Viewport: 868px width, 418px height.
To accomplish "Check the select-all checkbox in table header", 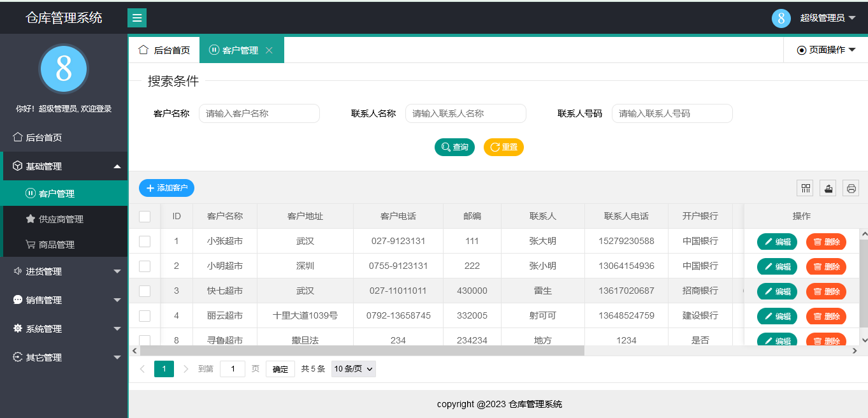I will 144,216.
